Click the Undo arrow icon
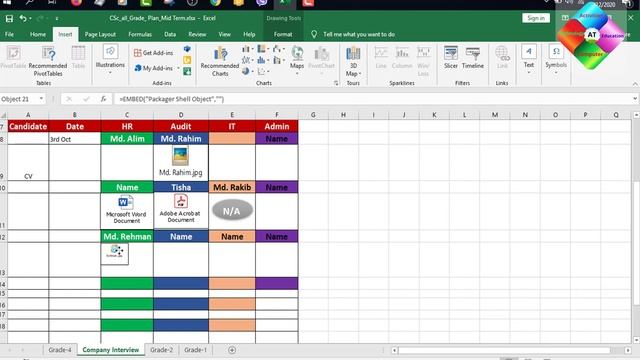Viewport: 640px width, 360px height. [23, 18]
